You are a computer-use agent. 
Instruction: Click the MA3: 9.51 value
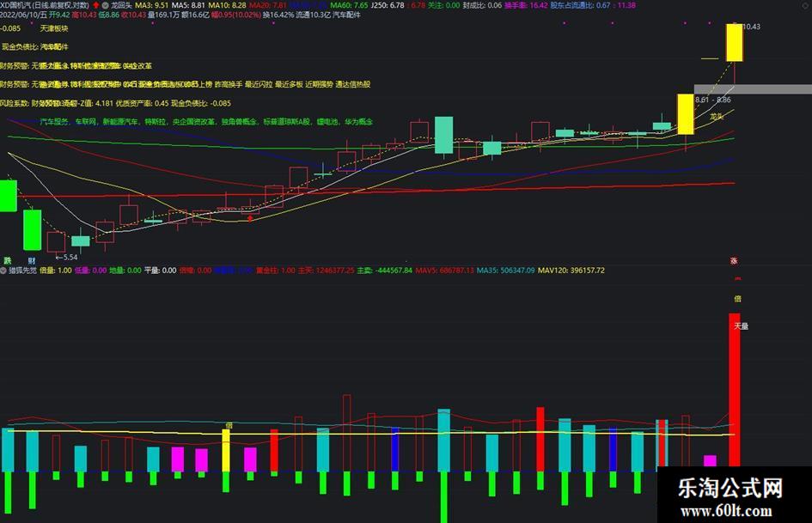[152, 5]
